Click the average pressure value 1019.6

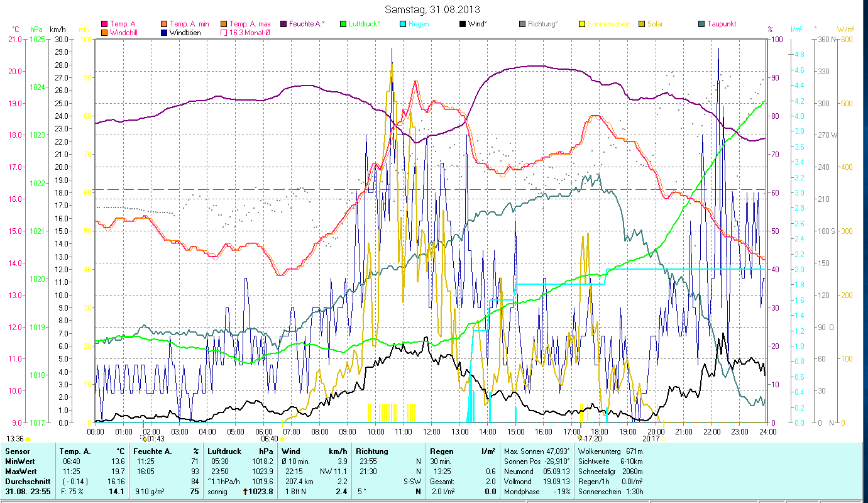[262, 482]
